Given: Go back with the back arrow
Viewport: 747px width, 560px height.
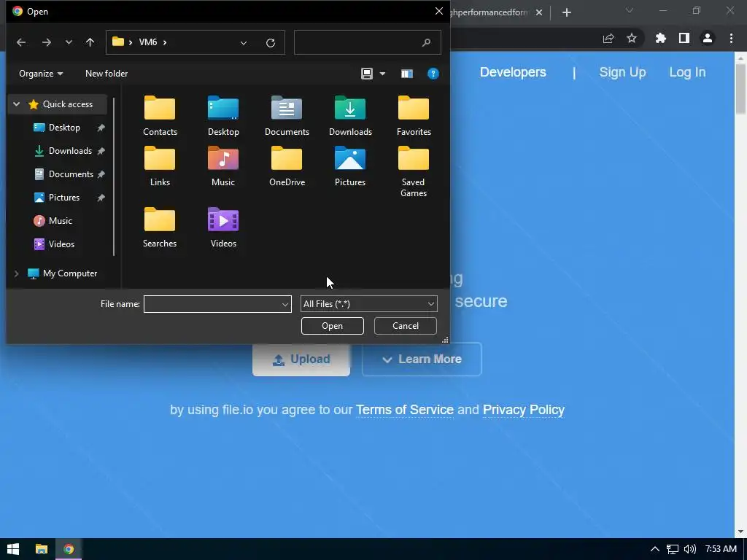Looking at the screenshot, I should (x=21, y=42).
